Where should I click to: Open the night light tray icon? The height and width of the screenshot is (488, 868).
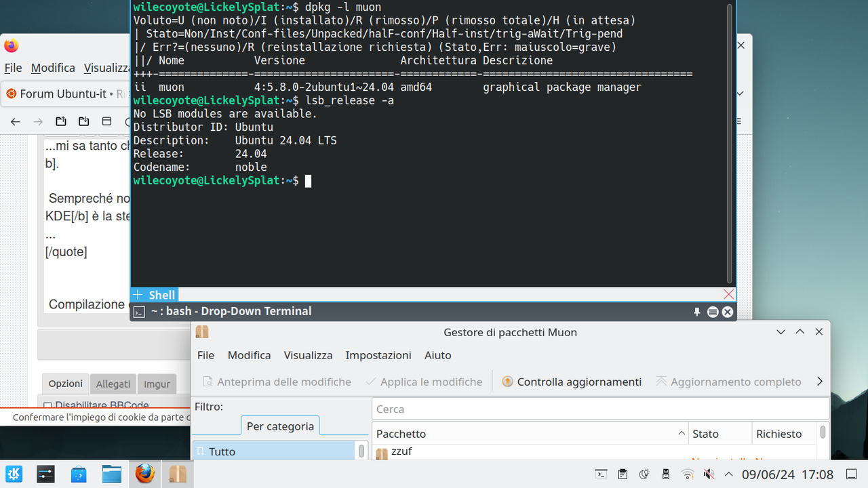click(644, 474)
